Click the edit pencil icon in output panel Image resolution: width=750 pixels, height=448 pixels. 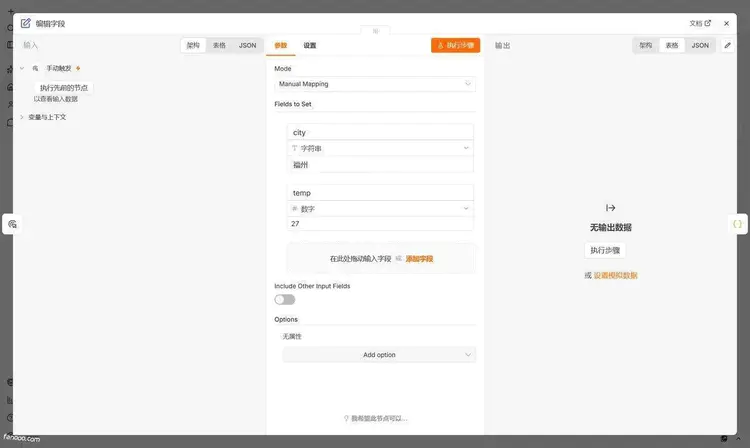[728, 45]
